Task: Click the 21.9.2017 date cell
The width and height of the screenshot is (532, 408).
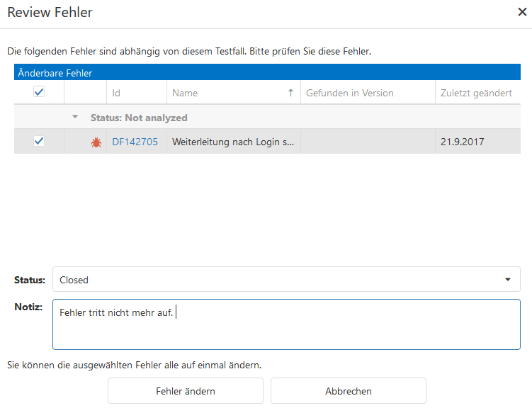Action: point(463,142)
